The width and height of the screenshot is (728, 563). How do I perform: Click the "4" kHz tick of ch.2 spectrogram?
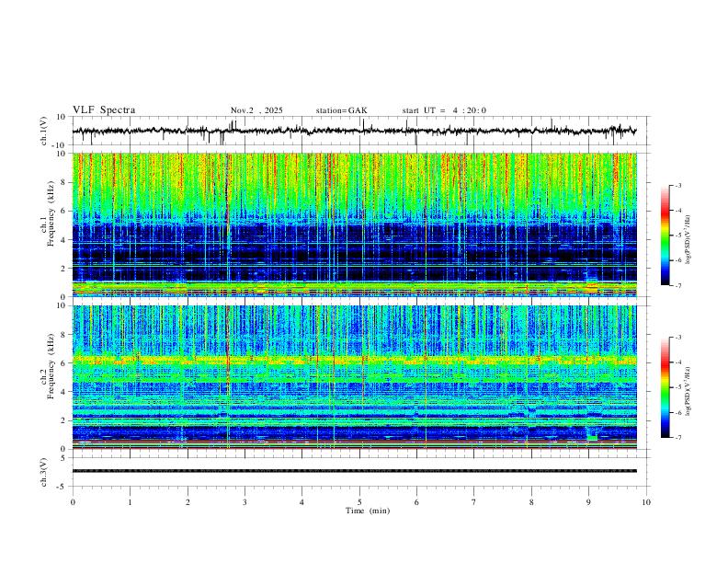[x=64, y=392]
